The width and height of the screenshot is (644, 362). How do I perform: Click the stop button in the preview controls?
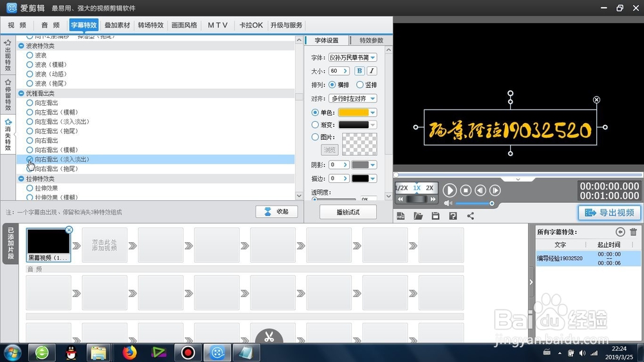[466, 190]
